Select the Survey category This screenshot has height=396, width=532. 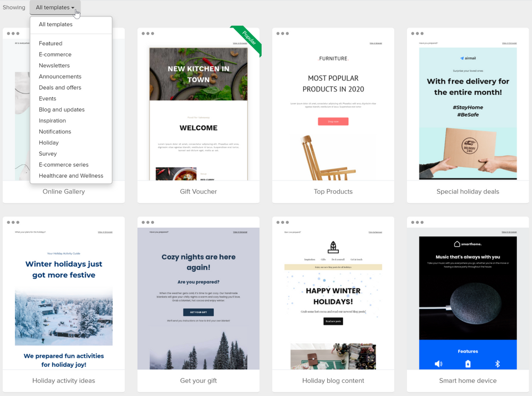tap(48, 154)
